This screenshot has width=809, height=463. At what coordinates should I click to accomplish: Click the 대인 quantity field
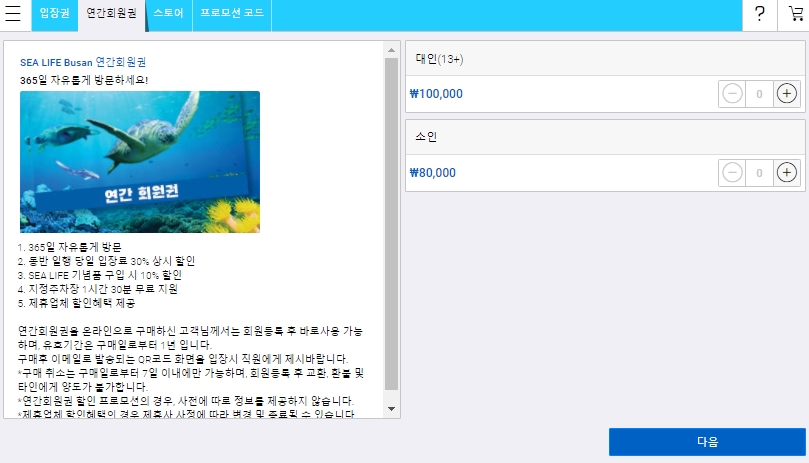click(x=759, y=94)
